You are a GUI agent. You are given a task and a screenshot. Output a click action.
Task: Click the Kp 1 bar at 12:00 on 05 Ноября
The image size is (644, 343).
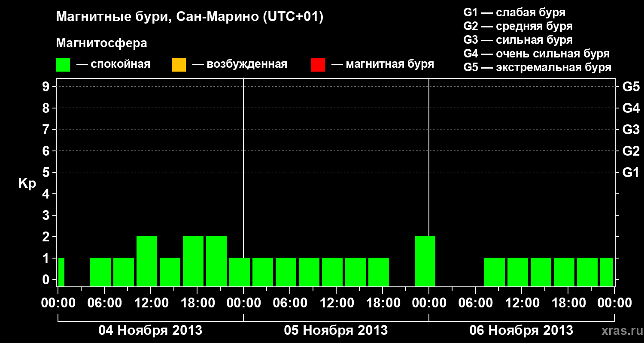(332, 272)
